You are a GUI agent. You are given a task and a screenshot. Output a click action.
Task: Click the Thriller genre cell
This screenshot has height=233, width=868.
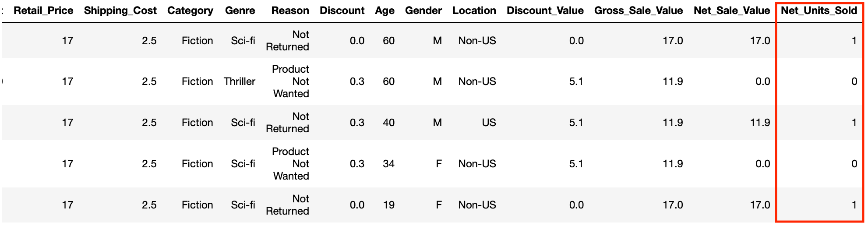coord(239,81)
